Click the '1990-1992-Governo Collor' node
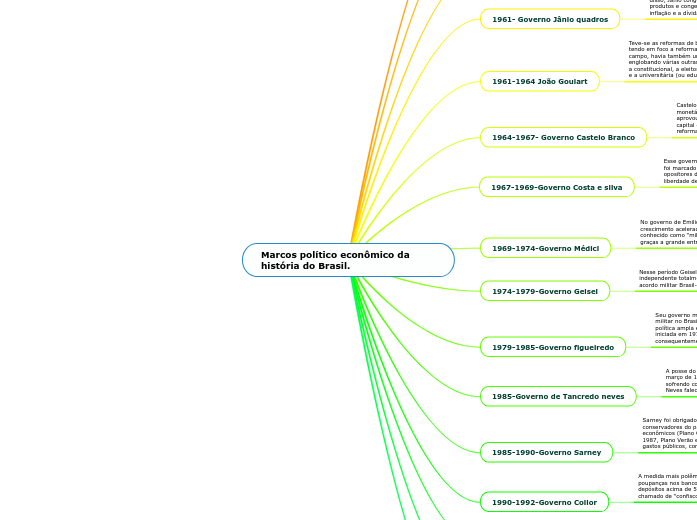Image resolution: width=697 pixels, height=520 pixels. tap(543, 502)
